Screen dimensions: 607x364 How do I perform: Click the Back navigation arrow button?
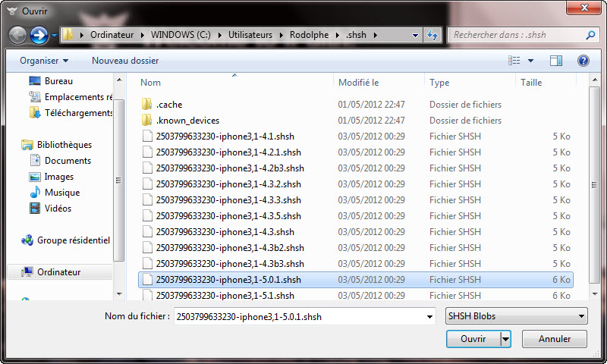pos(18,35)
